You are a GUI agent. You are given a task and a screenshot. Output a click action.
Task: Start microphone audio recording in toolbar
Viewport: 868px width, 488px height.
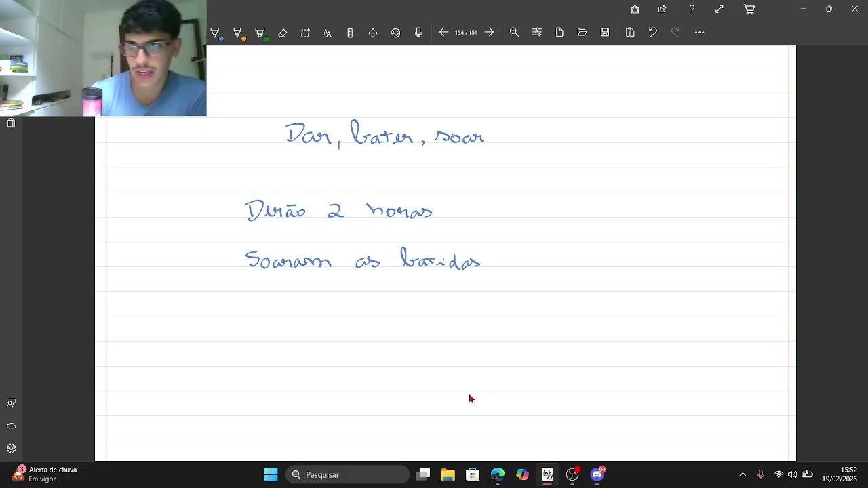418,33
